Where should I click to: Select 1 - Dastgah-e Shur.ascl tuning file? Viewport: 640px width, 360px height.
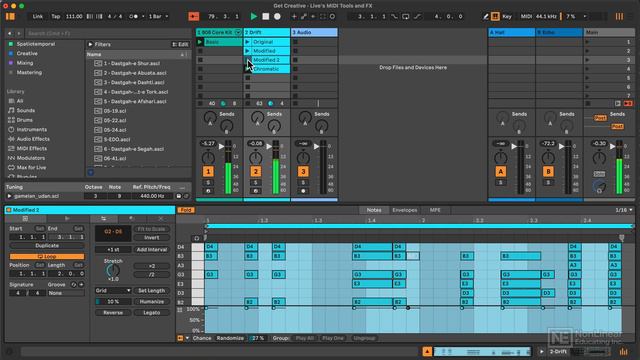click(131, 63)
